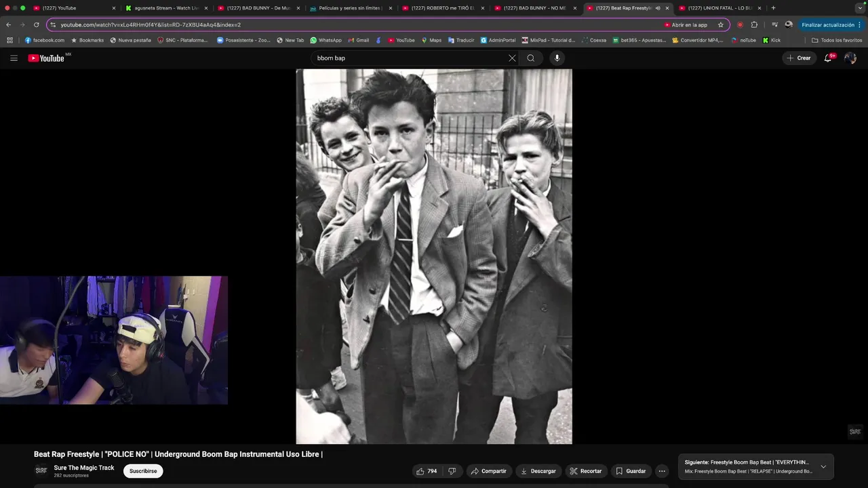The height and width of the screenshot is (488, 868).
Task: Click the browser address bar URL
Action: 151,25
